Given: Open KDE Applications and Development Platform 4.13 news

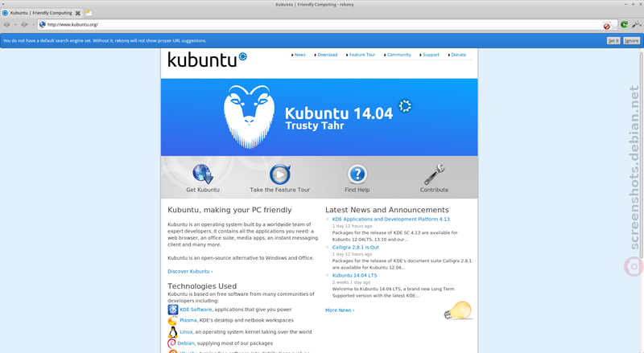Looking at the screenshot, I should coord(391,220).
